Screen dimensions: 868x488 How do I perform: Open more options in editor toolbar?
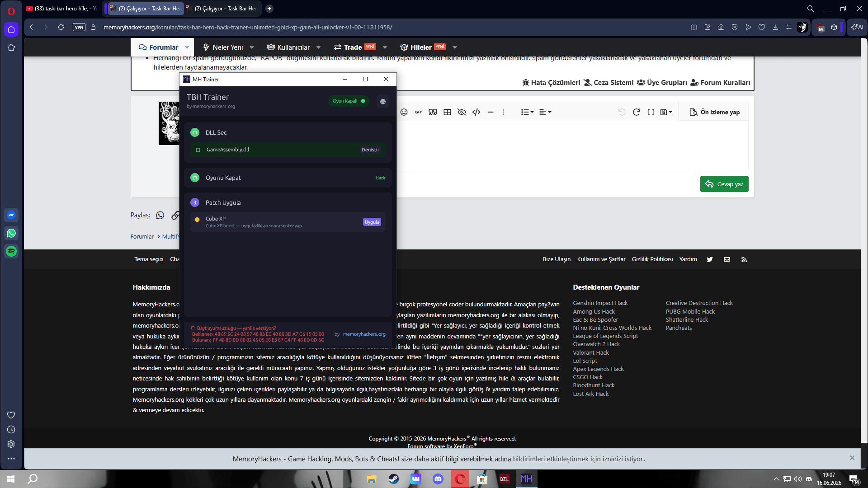(503, 112)
